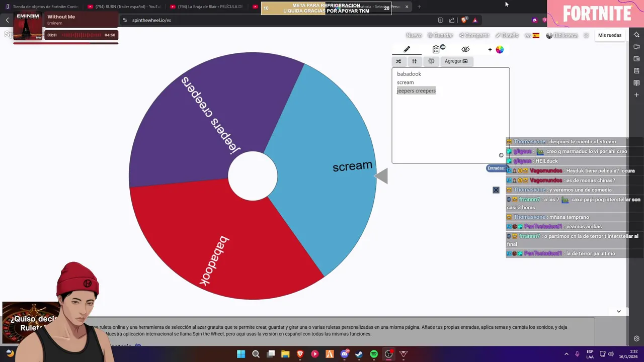
Task: Open Steam from the taskbar
Action: click(359, 354)
